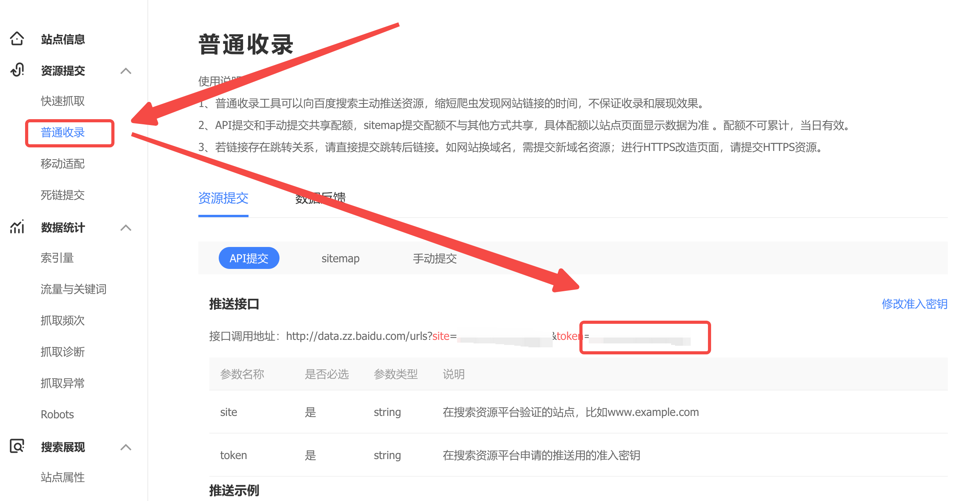Viewport: 980px width, 501px height.
Task: Click the home icon beside 站点信息
Action: [x=17, y=39]
